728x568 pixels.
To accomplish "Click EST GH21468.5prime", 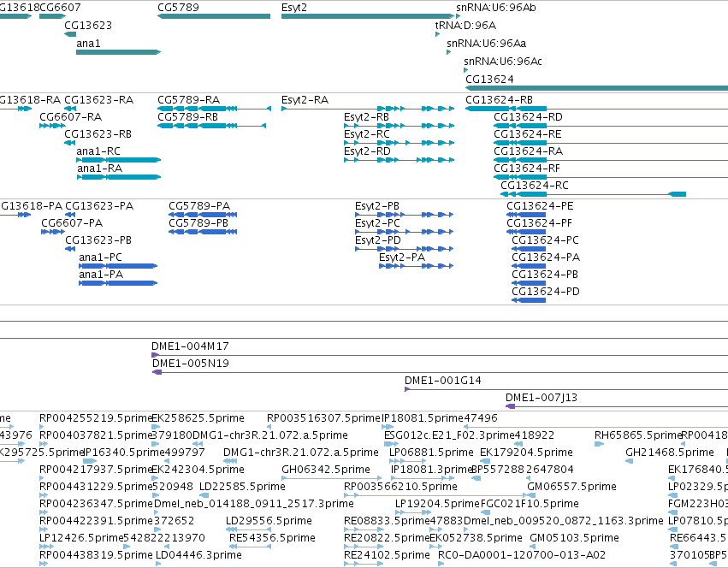I will tap(629, 461).
